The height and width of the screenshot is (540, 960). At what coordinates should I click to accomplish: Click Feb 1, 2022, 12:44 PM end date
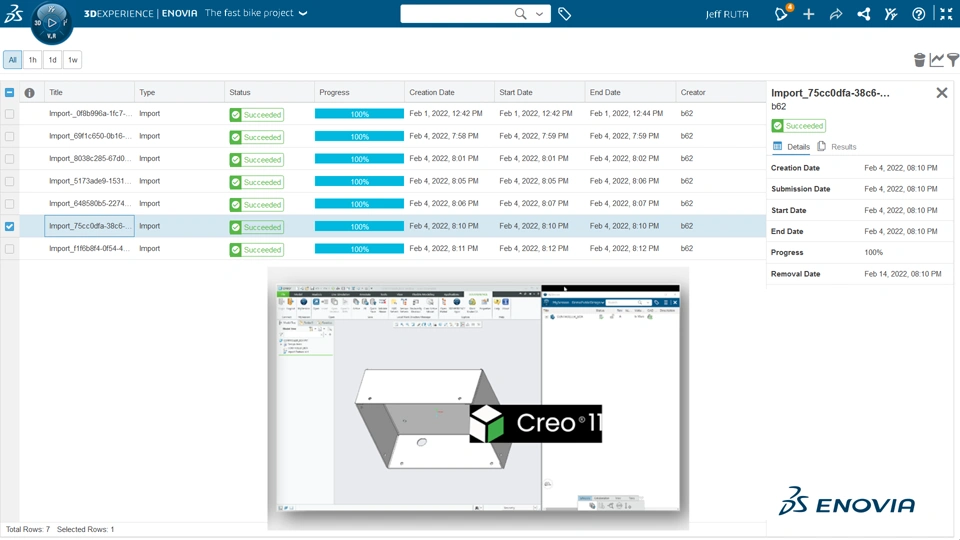click(x=626, y=113)
